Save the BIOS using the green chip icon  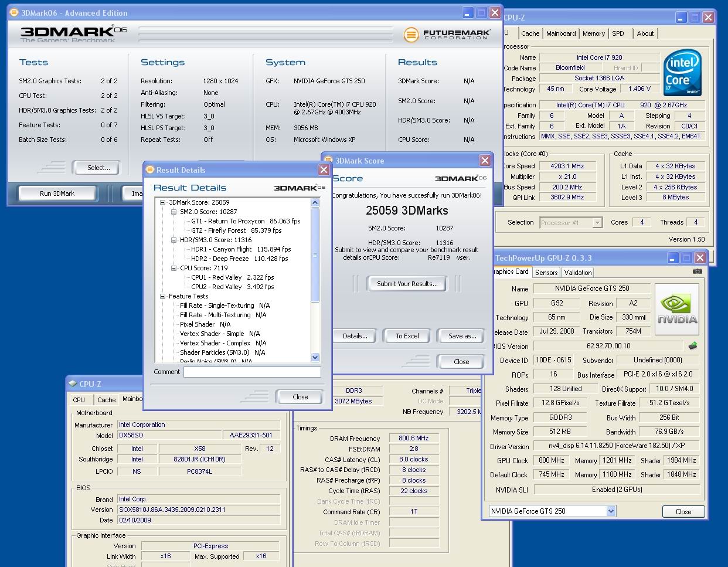tap(693, 346)
